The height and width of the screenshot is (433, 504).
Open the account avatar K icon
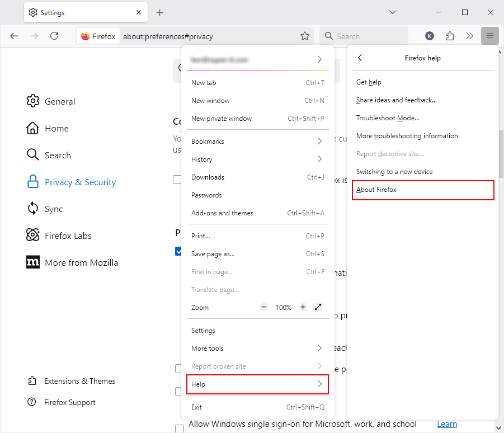[x=430, y=36]
